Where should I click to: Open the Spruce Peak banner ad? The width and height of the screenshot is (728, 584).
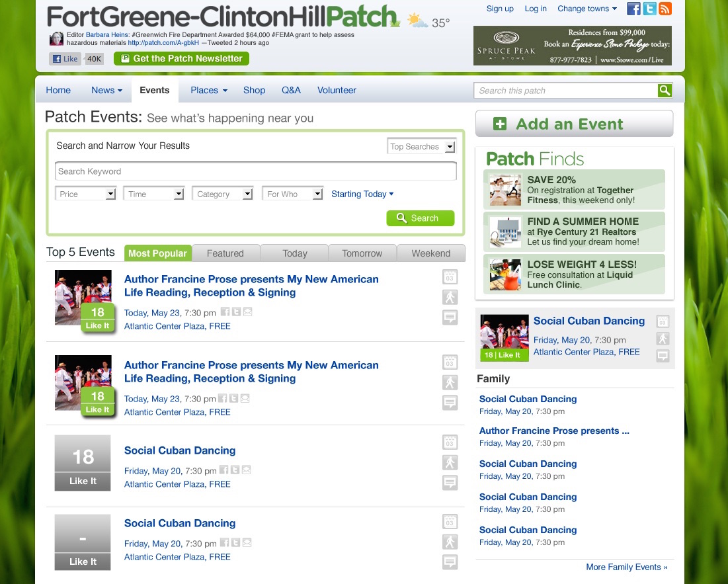[x=573, y=46]
